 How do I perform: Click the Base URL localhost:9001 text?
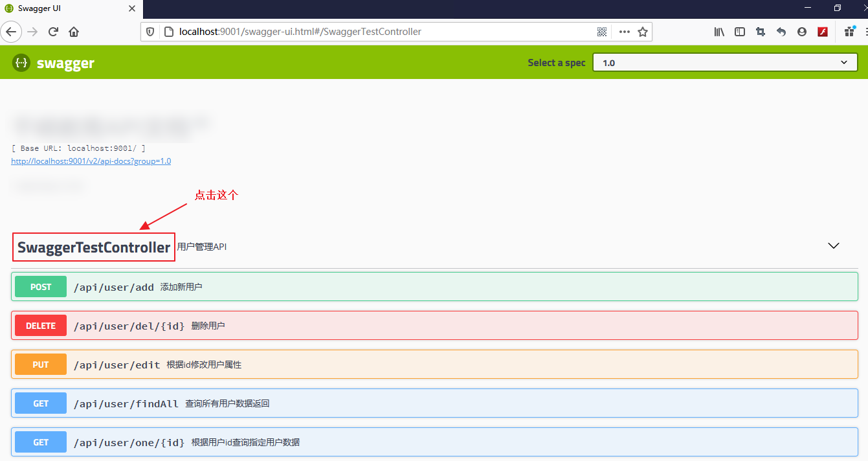coord(78,148)
